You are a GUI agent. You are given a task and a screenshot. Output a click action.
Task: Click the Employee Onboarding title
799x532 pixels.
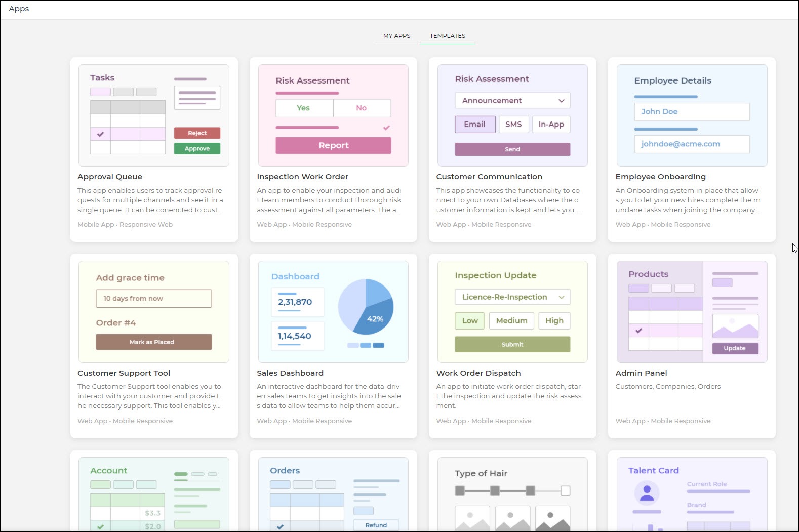(x=660, y=177)
